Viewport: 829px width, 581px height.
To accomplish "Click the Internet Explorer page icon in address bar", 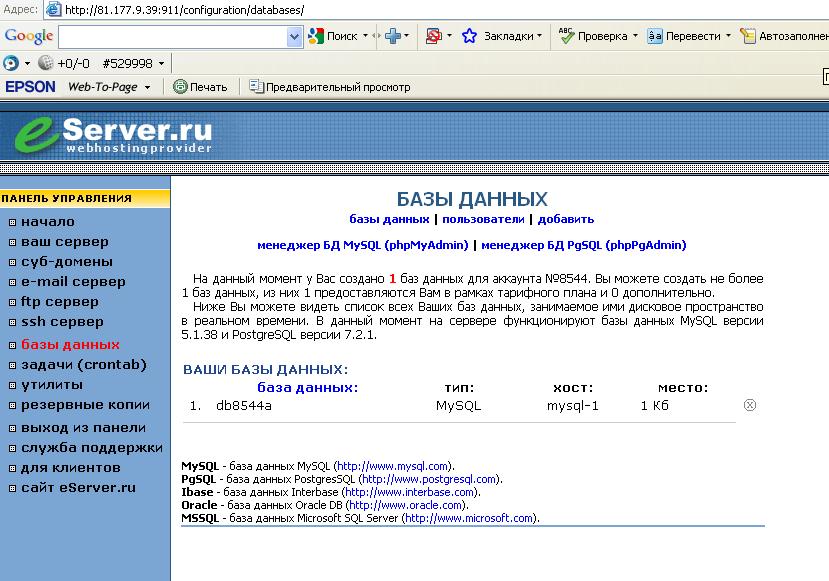I will click(x=52, y=9).
